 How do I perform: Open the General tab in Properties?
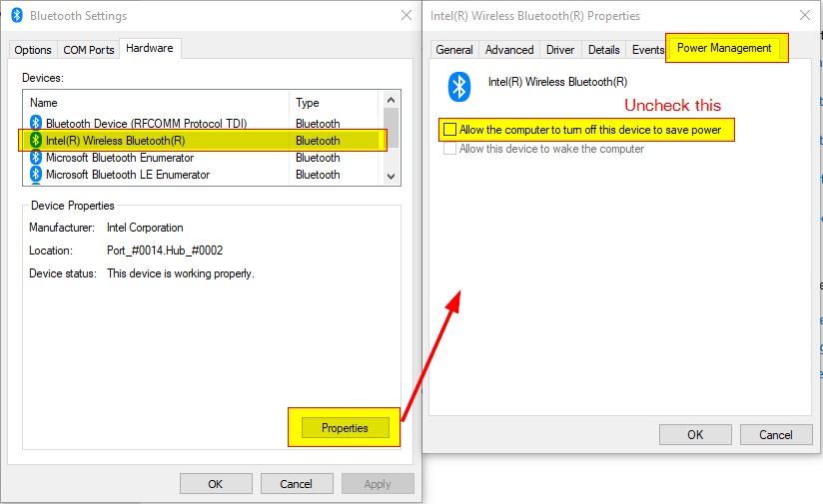click(x=454, y=50)
